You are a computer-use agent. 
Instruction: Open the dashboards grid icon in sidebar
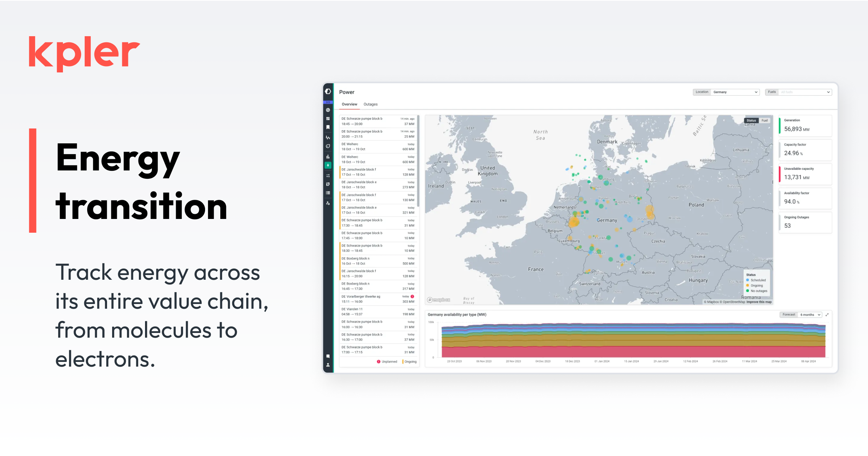328,118
